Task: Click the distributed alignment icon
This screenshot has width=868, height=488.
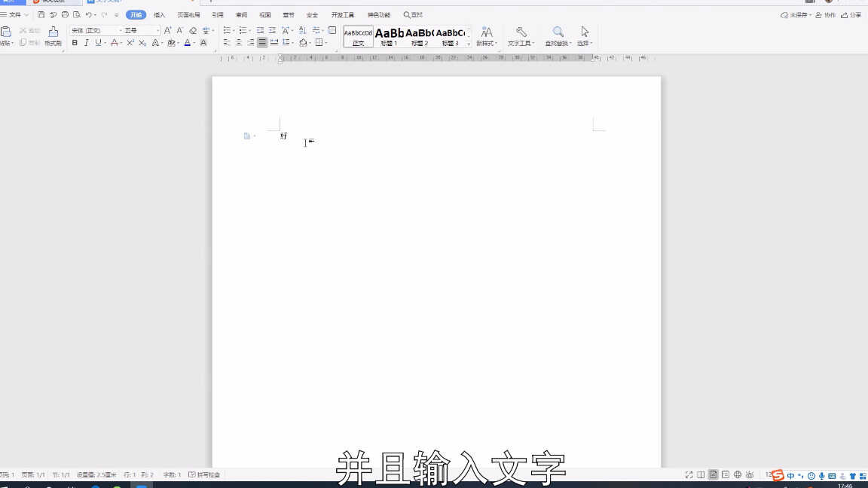Action: [274, 43]
